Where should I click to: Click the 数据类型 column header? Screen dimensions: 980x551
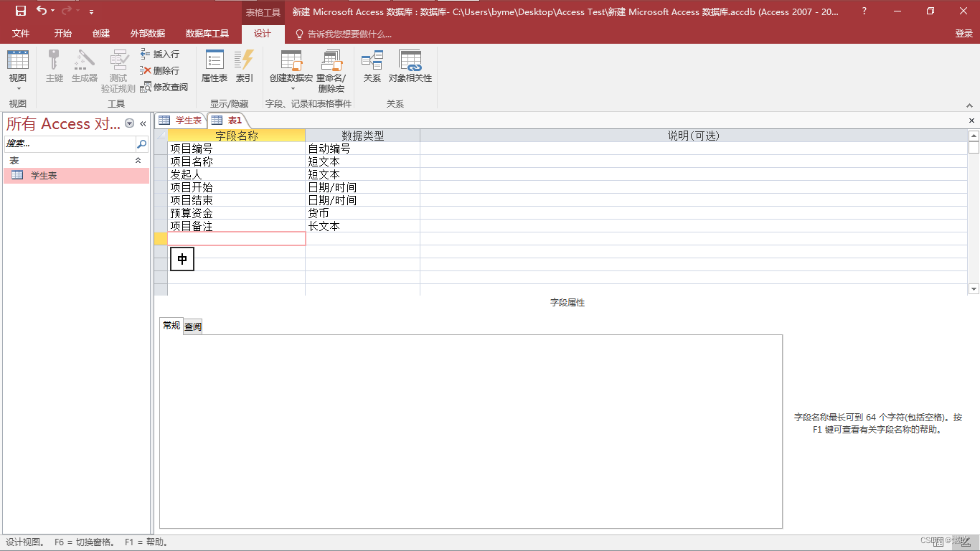tap(362, 136)
